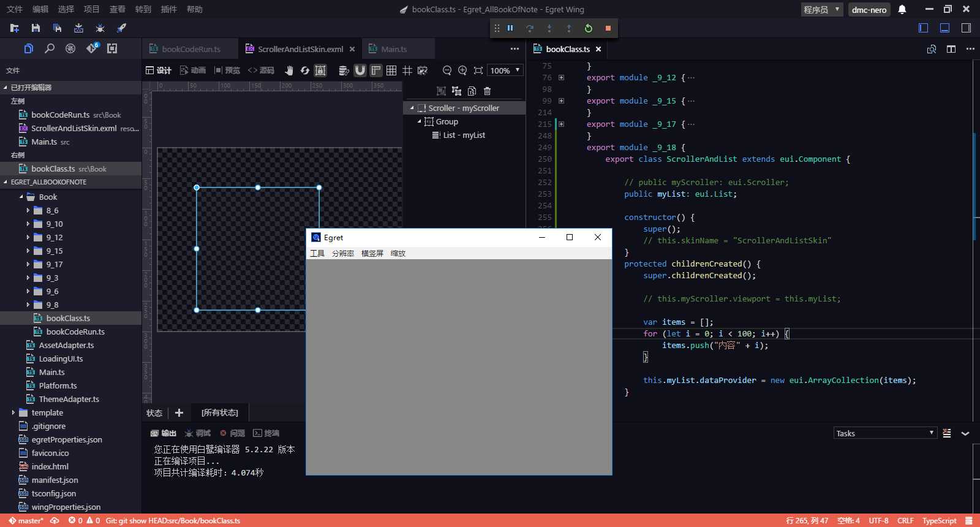
Task: Click the delete trash icon in layer panel
Action: point(488,91)
